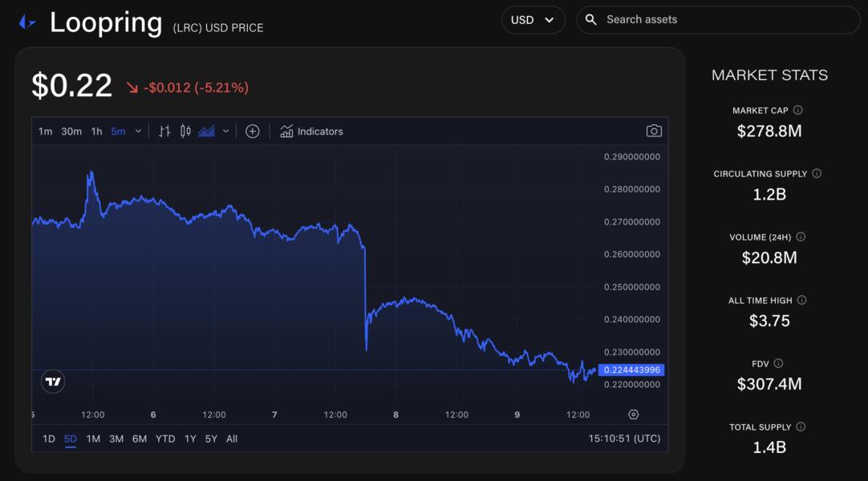This screenshot has height=481, width=868.
Task: Click the compare/add symbol plus icon
Action: [x=252, y=131]
